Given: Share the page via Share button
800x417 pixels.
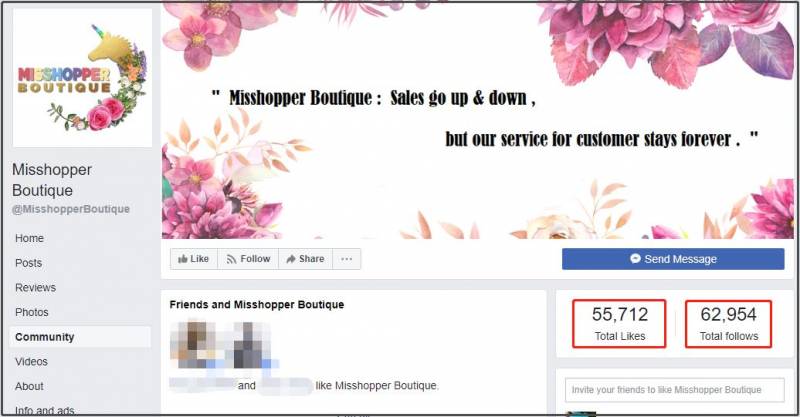Looking at the screenshot, I should (x=306, y=259).
